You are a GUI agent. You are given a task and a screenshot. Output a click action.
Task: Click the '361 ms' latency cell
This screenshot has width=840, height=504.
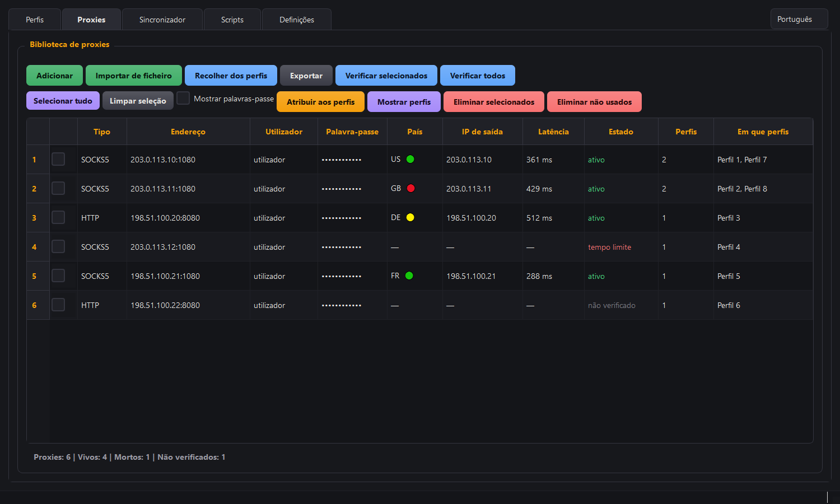553,160
